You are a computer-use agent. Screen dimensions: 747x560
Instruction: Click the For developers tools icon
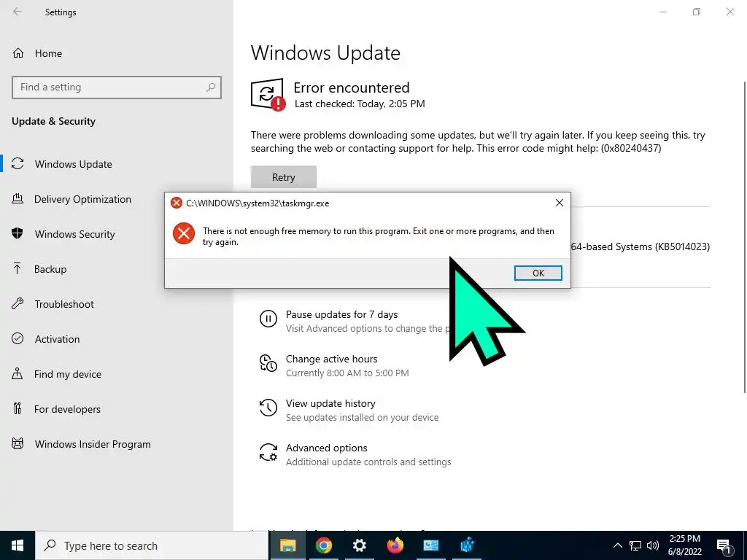[x=18, y=408]
